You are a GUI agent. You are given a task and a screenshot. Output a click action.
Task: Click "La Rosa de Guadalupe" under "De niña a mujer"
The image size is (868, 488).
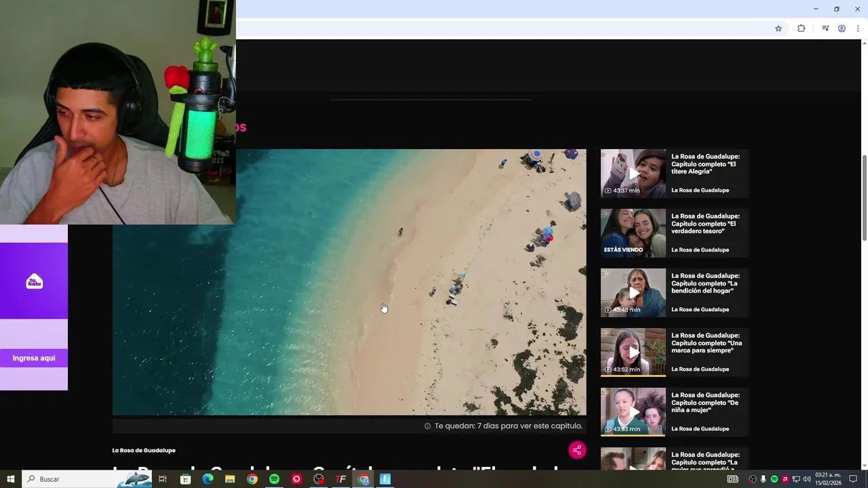[700, 429]
